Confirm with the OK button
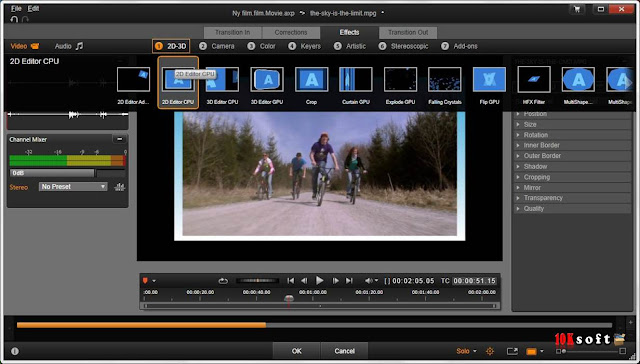This screenshot has height=364, width=640. tap(297, 351)
